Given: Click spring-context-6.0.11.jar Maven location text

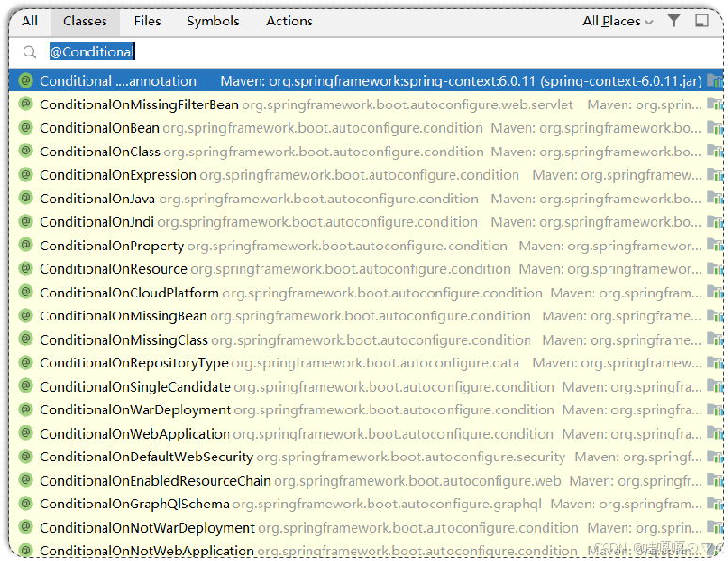Looking at the screenshot, I should click(461, 81).
